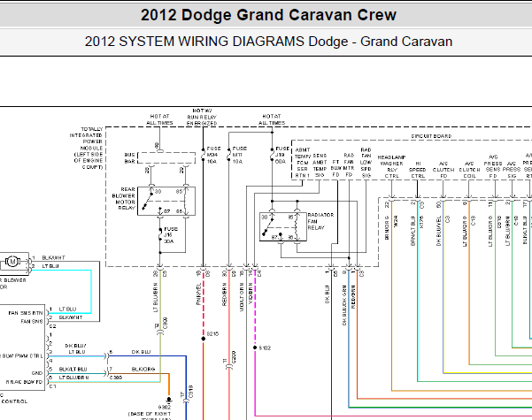Image resolution: width=532 pixels, height=420 pixels.
Task: Select the "BLK/ORG" wire label
Action: coord(143,369)
